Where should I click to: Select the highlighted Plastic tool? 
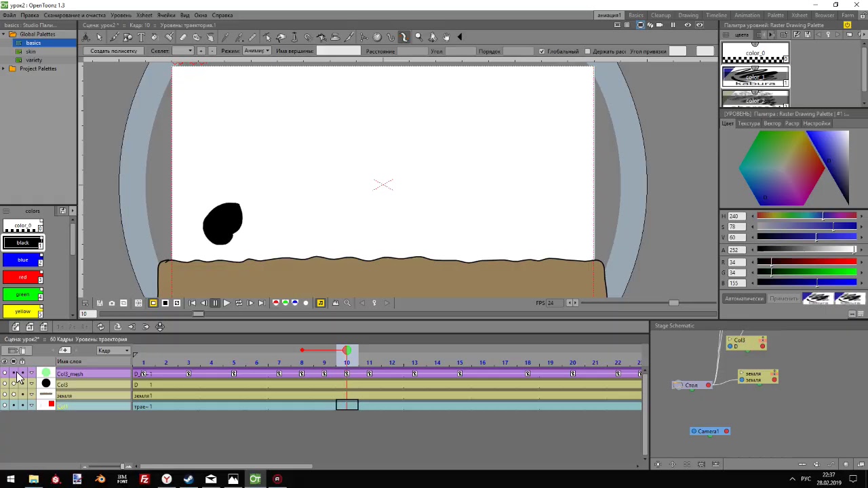[x=403, y=37]
